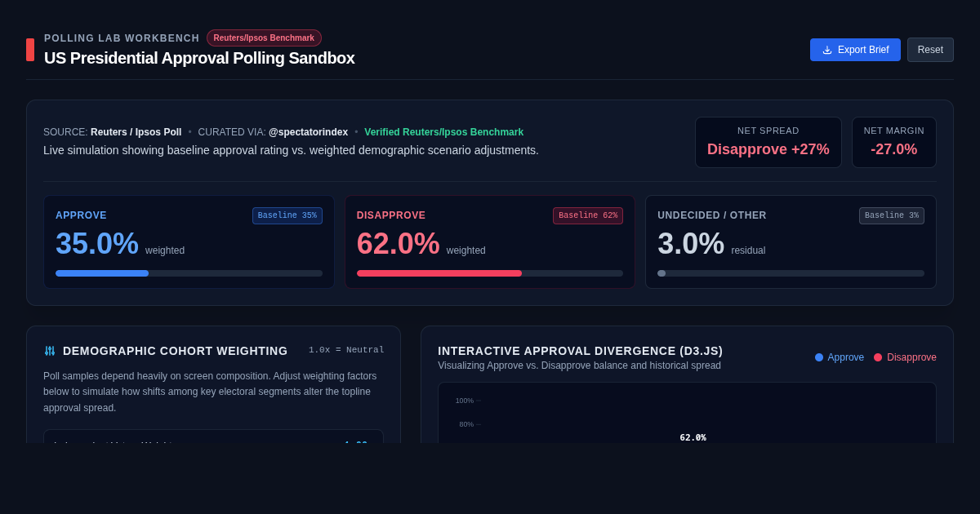Click the Undecided / Other progress bar
The image size is (980, 514).
791,273
